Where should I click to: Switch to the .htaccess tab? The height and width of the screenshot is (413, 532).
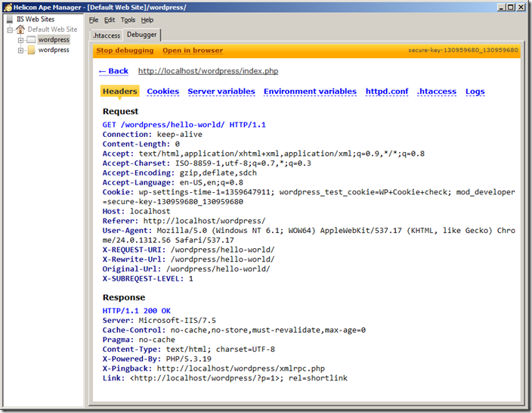tap(106, 36)
